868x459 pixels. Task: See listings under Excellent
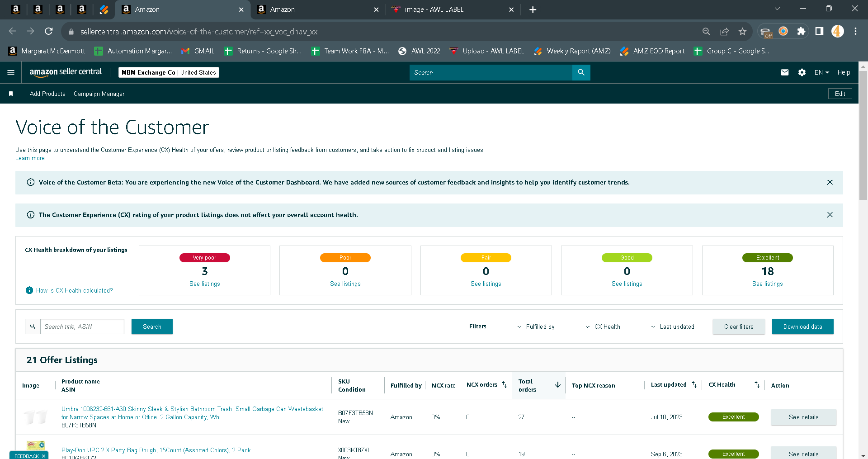point(767,284)
